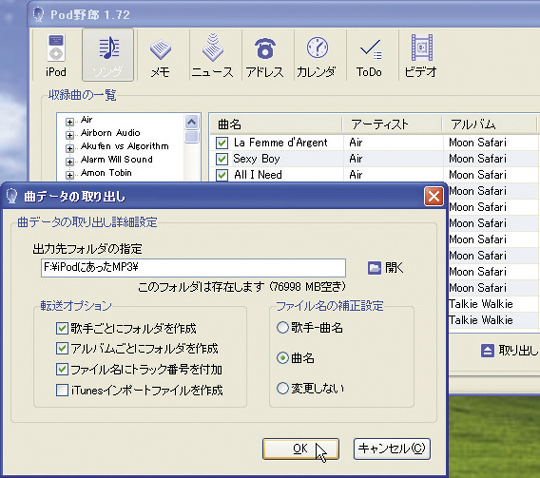Click the 開く folder browse button
This screenshot has height=478, width=540.
click(385, 268)
